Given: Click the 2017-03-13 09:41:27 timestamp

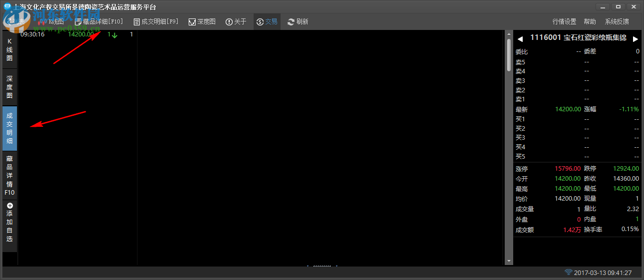Looking at the screenshot, I should [603, 273].
